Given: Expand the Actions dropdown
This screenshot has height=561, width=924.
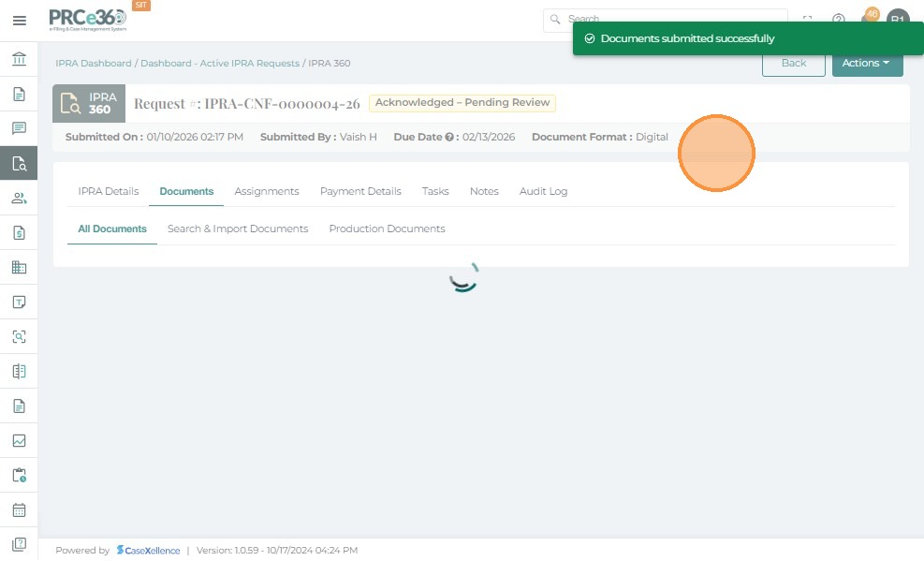Looking at the screenshot, I should 868,63.
